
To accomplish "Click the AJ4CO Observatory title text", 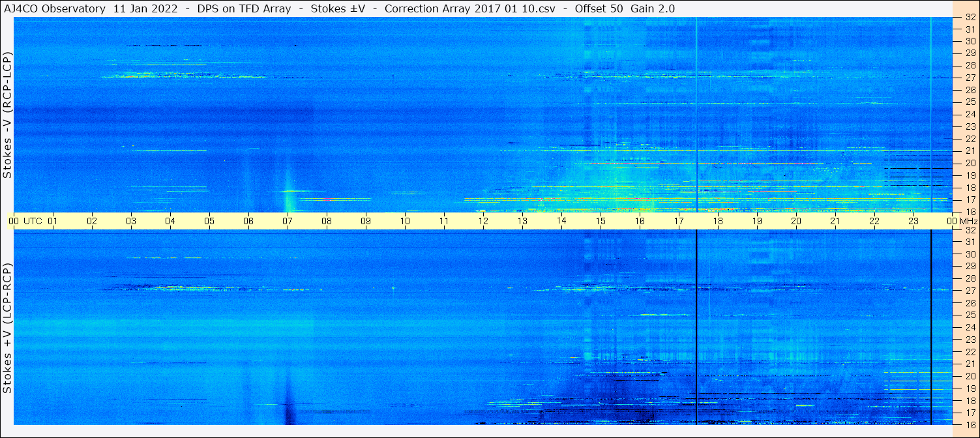I will coord(54,8).
